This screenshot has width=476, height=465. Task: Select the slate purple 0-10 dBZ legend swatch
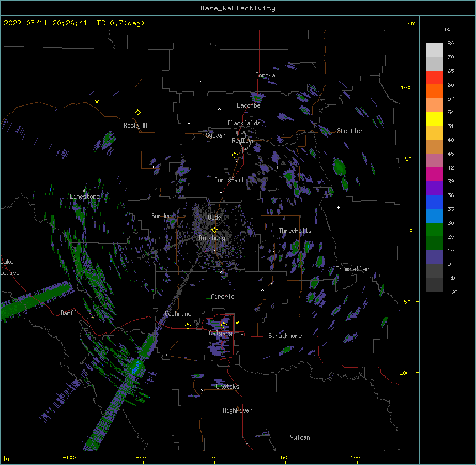(x=434, y=257)
